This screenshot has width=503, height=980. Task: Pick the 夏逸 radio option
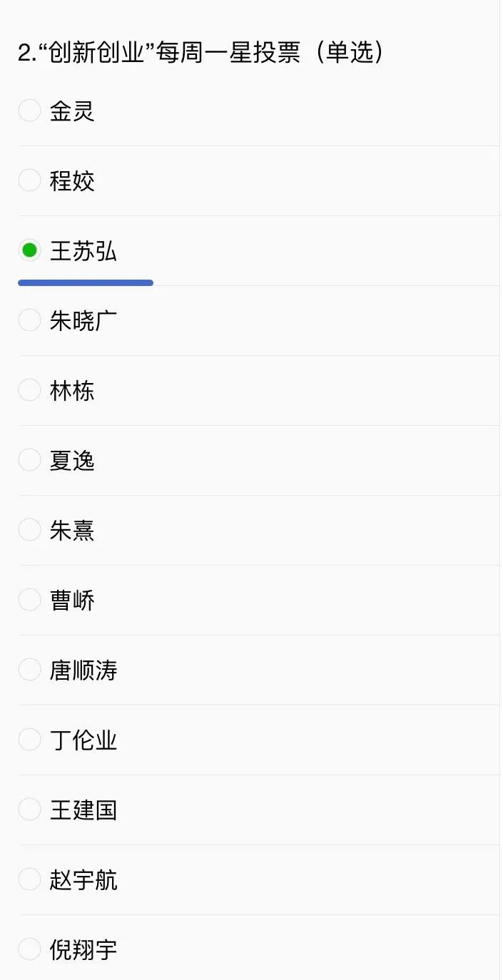(29, 460)
